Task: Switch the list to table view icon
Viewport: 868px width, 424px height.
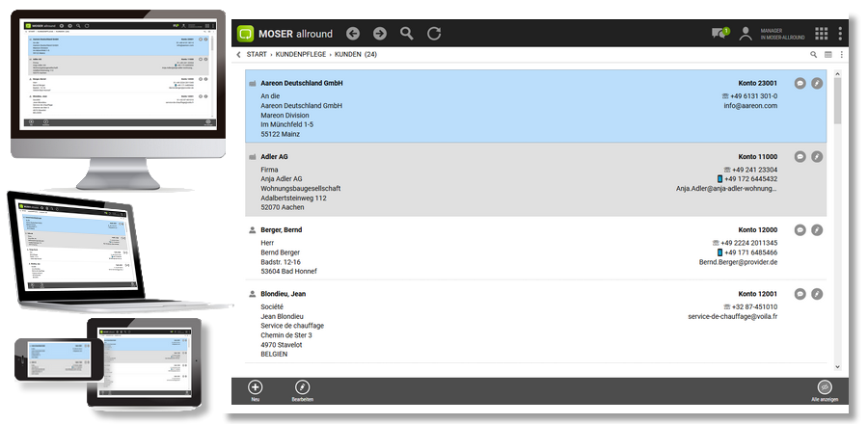Action: tap(827, 55)
